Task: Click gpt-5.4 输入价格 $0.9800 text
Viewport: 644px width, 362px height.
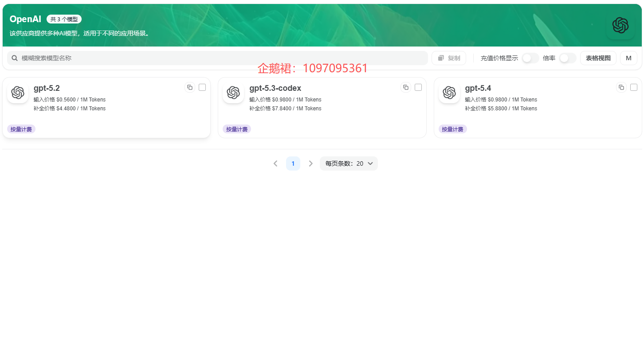Action: tap(501, 100)
